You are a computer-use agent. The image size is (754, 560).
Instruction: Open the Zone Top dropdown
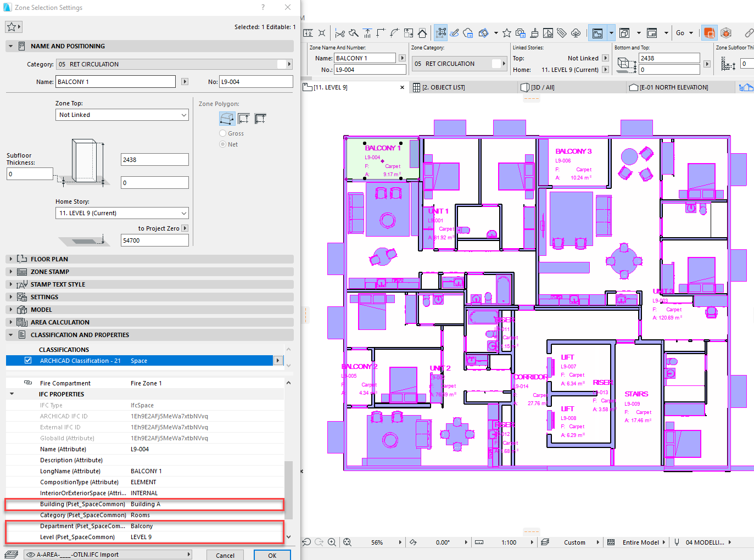click(122, 115)
